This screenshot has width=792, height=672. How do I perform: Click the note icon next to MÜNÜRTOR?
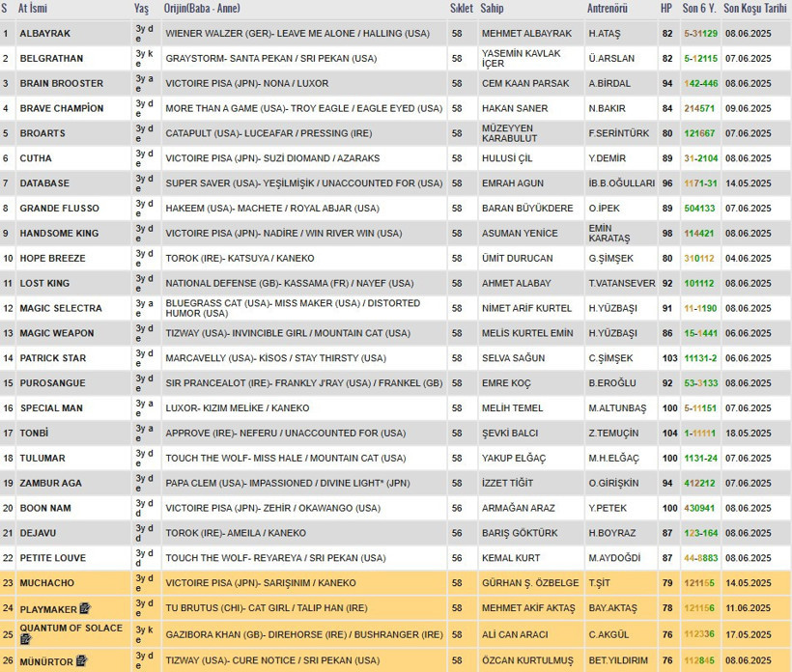[x=82, y=660]
